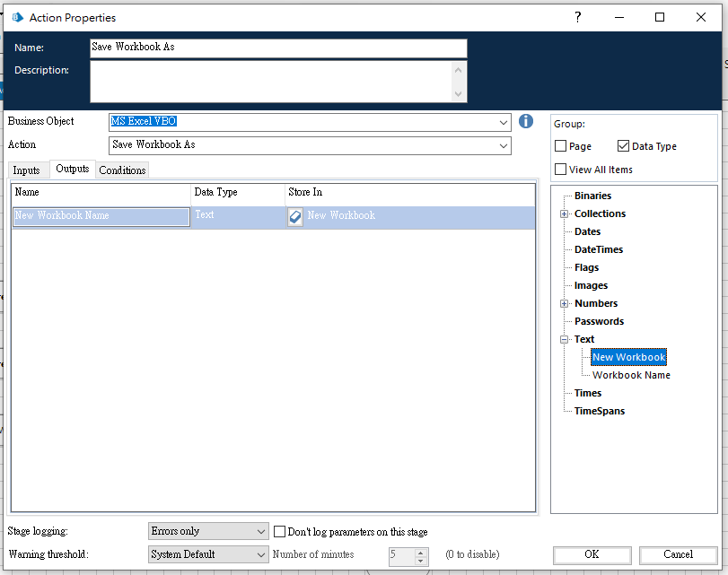Select the Passwords tree item
Image resolution: width=728 pixels, height=575 pixels.
pyautogui.click(x=599, y=321)
